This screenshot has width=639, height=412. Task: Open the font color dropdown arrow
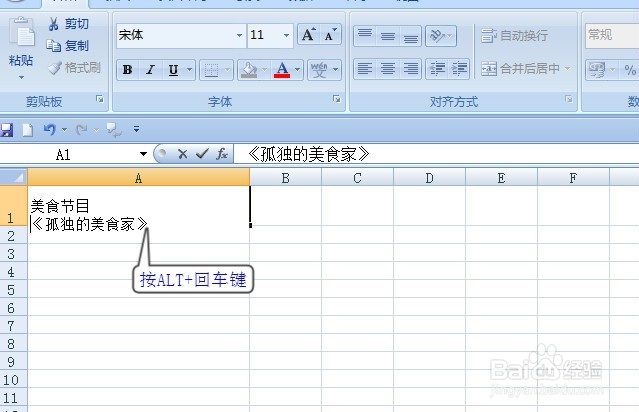297,70
